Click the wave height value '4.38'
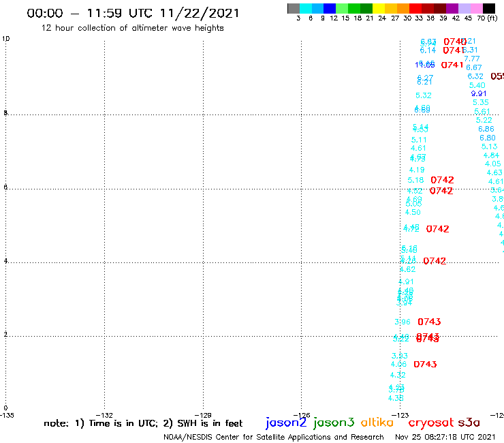Screen dimensions: 504x443 [396, 398]
